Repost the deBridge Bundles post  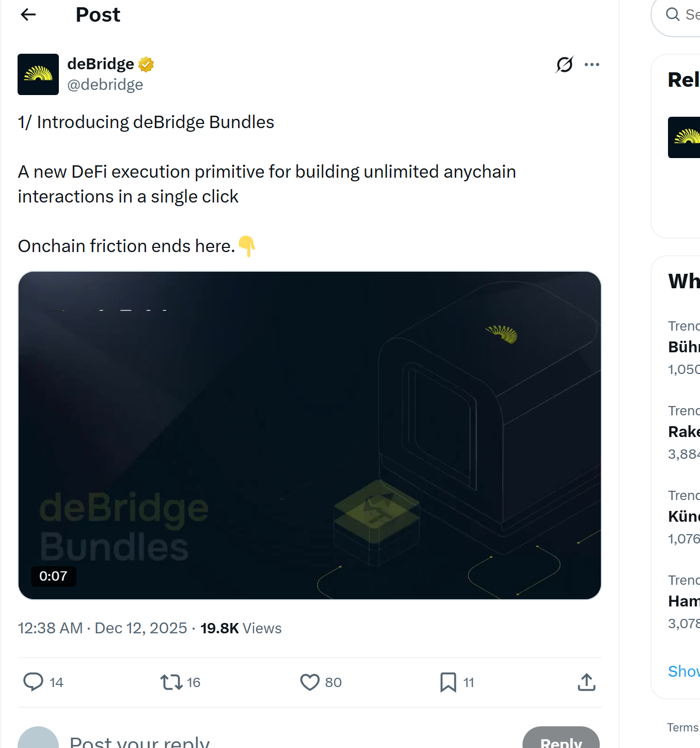(170, 682)
